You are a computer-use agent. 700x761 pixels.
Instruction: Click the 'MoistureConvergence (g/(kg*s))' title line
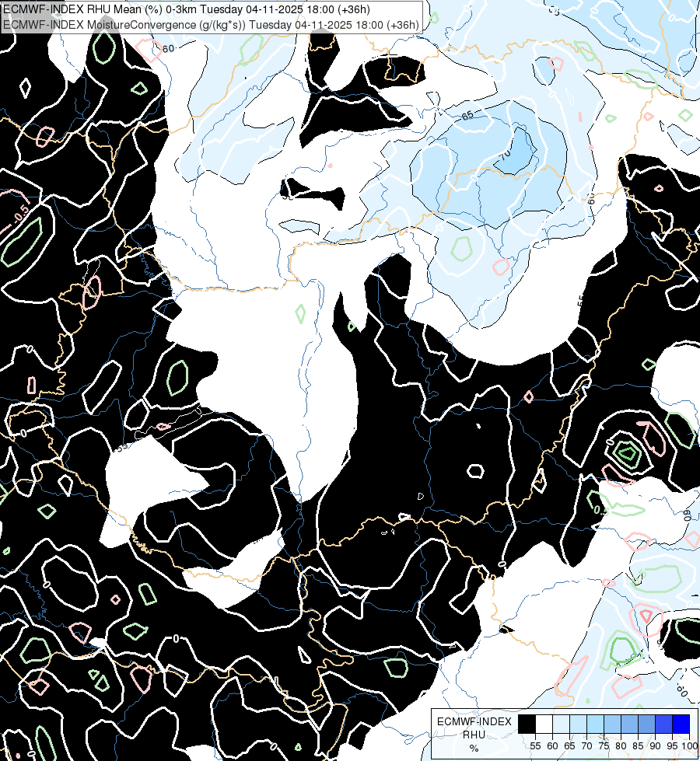[212, 25]
